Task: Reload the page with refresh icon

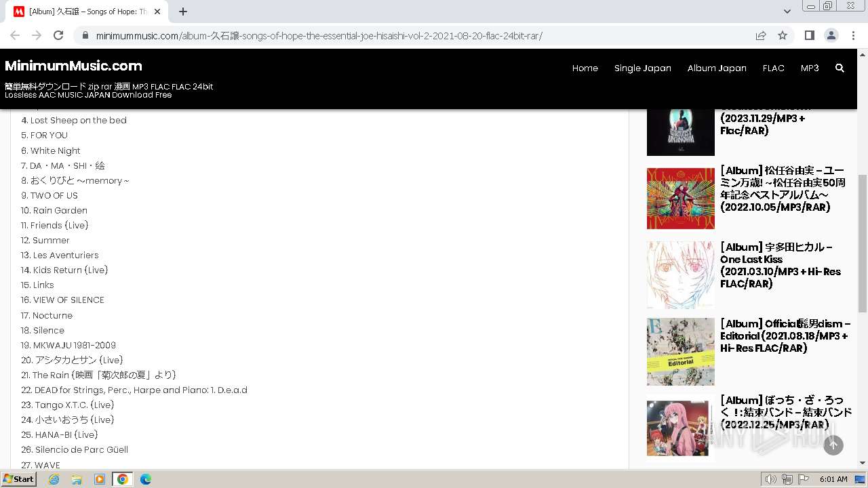Action: tap(58, 35)
